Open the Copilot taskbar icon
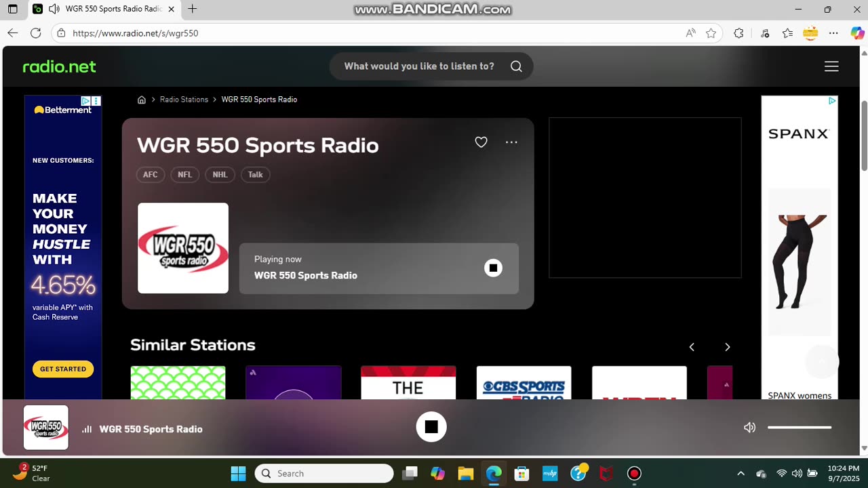Viewport: 868px width, 488px height. click(437, 474)
